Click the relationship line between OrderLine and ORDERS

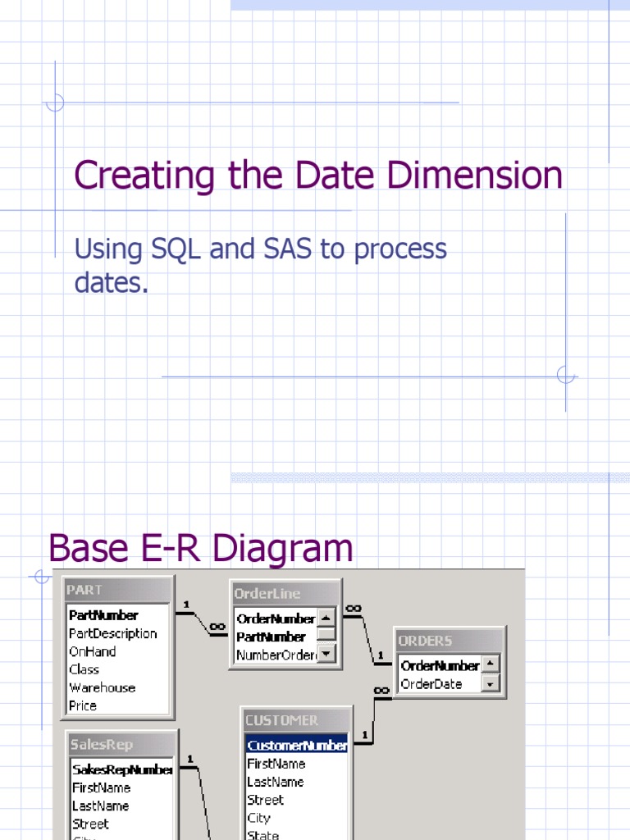(x=368, y=640)
